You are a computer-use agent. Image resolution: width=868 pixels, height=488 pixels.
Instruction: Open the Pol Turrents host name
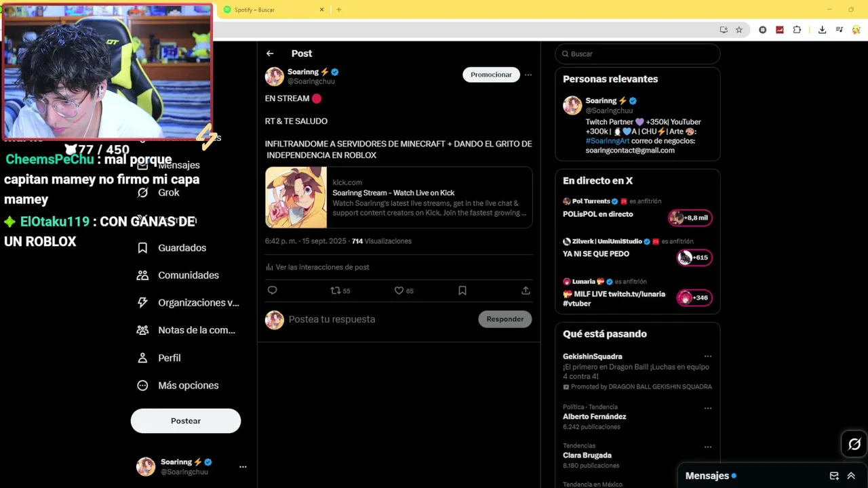coord(591,201)
